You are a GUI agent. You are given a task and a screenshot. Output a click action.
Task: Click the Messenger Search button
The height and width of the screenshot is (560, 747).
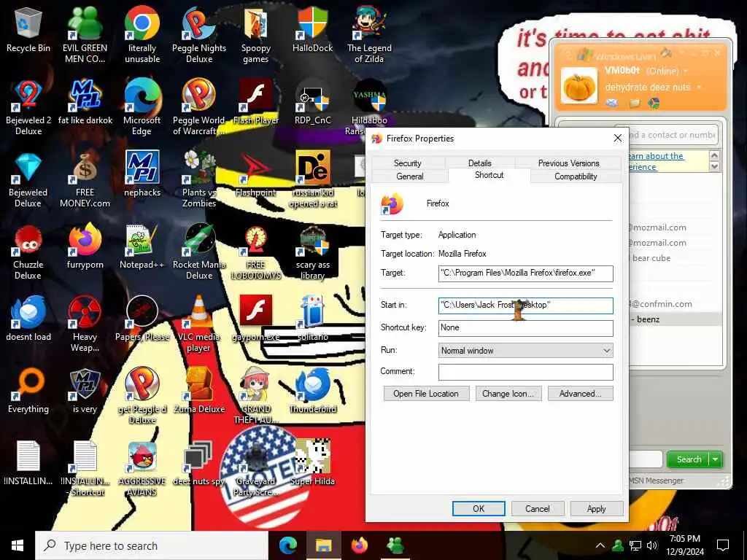click(x=689, y=459)
